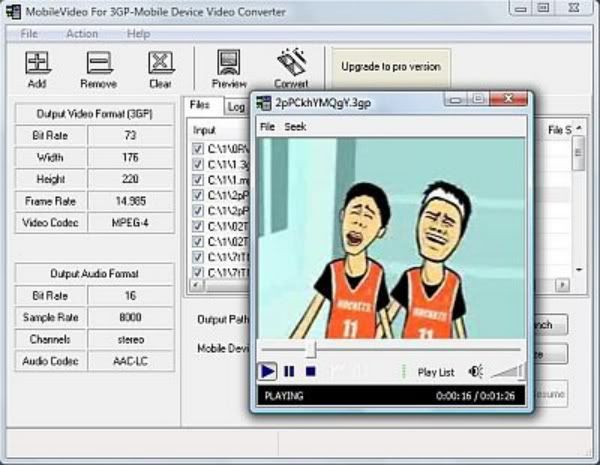Click the horizontal scrollbar left arrow
This screenshot has height=465, width=600.
(x=197, y=285)
